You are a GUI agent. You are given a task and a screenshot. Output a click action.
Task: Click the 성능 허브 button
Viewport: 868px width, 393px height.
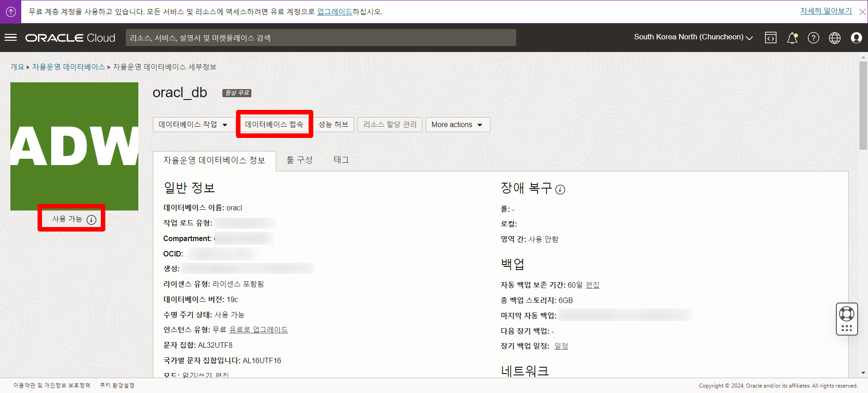[333, 124]
